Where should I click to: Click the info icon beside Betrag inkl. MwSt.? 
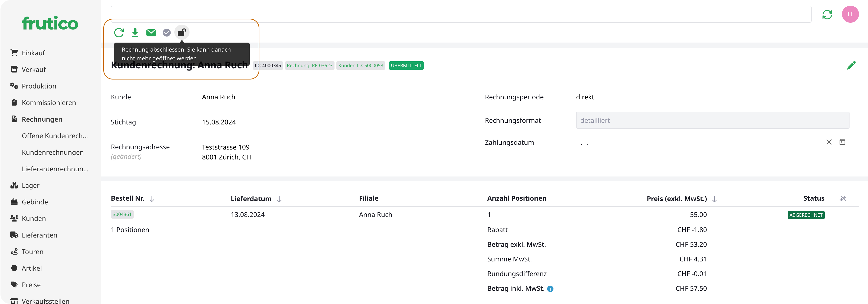tap(550, 289)
